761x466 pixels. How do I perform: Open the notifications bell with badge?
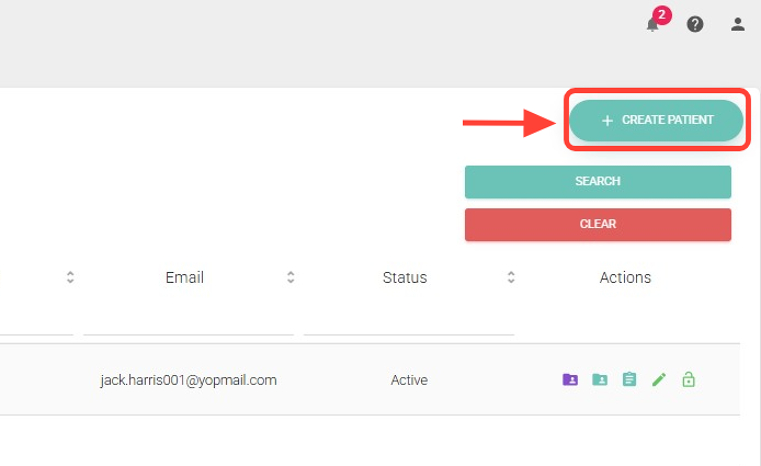click(653, 24)
